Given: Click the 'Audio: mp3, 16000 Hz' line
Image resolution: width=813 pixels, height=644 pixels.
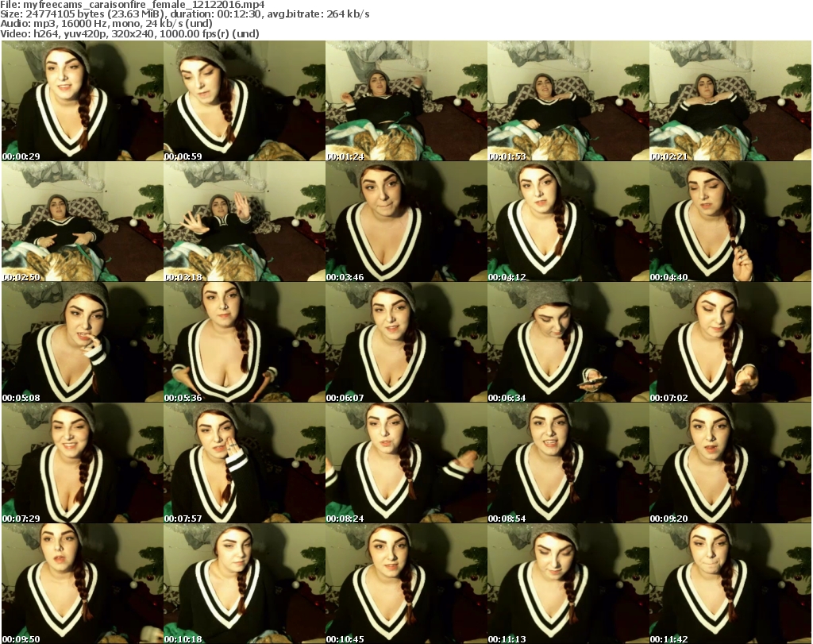Looking at the screenshot, I should point(106,24).
